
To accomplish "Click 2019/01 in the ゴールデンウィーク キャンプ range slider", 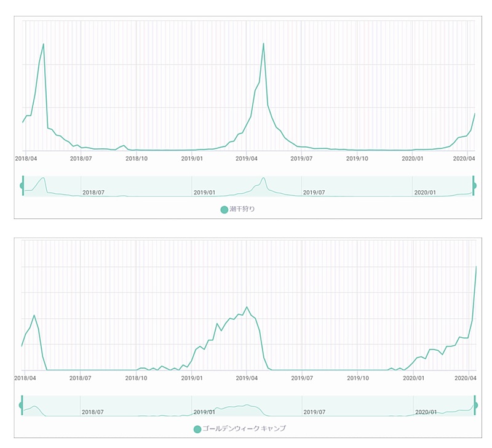I will pyautogui.click(x=204, y=412).
